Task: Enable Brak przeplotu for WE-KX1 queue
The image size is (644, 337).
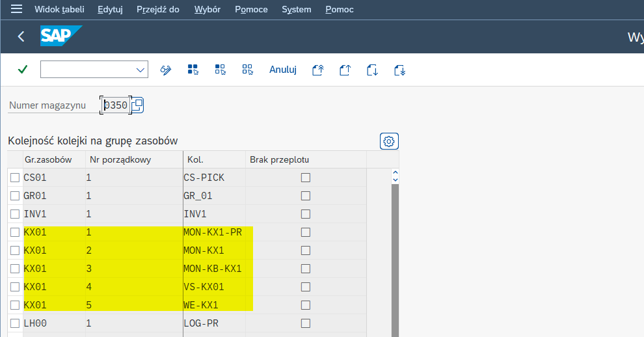Action: 305,305
